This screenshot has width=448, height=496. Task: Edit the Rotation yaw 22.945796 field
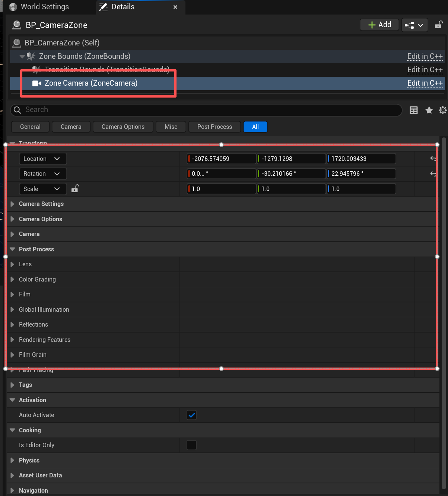[x=361, y=174]
